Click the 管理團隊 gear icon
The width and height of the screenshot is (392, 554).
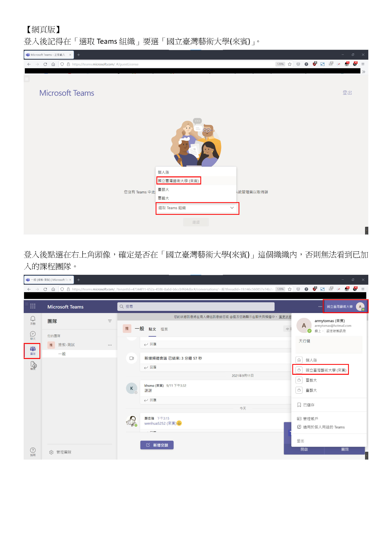[51, 452]
